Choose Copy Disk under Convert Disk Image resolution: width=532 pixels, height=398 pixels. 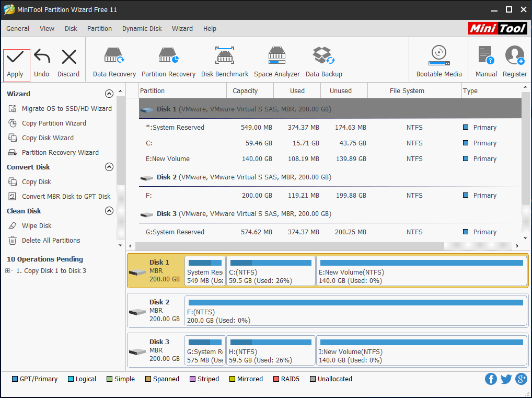[29, 181]
